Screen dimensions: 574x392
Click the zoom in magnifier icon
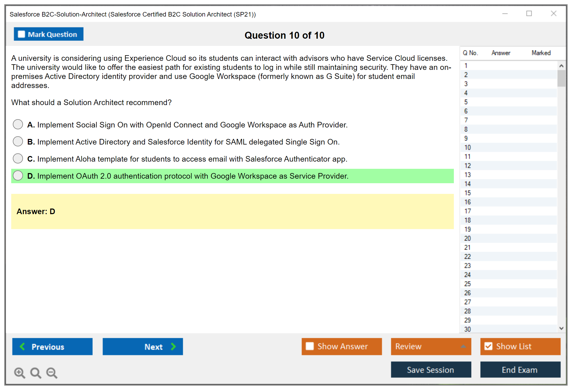coord(19,373)
